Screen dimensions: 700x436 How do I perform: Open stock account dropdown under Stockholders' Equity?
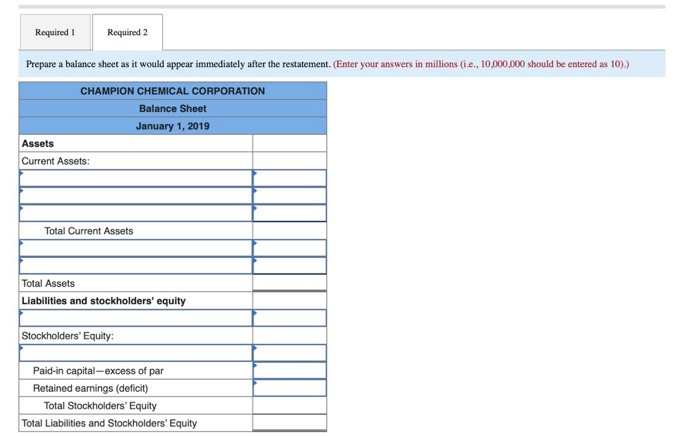pos(136,353)
